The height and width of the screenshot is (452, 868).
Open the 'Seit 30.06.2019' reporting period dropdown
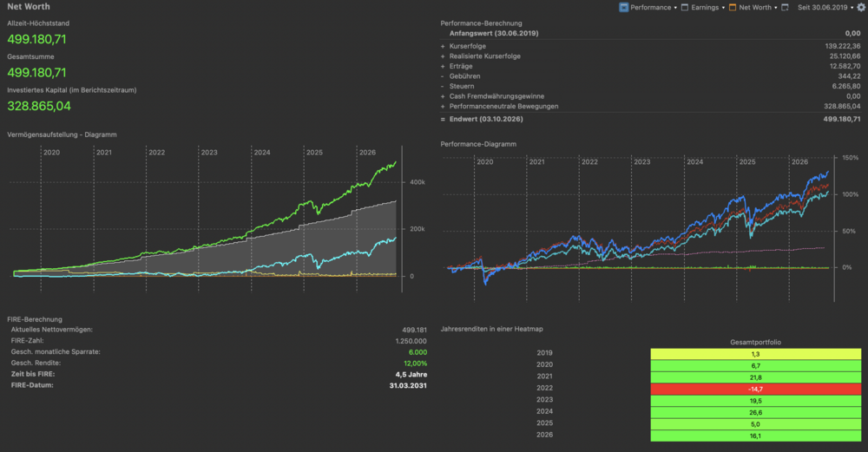click(825, 7)
